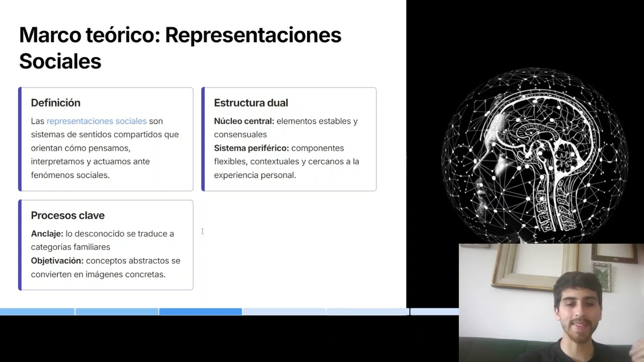This screenshot has width=644, height=362.
Task: Click the 'Estructura dual' card heading
Action: coord(251,103)
